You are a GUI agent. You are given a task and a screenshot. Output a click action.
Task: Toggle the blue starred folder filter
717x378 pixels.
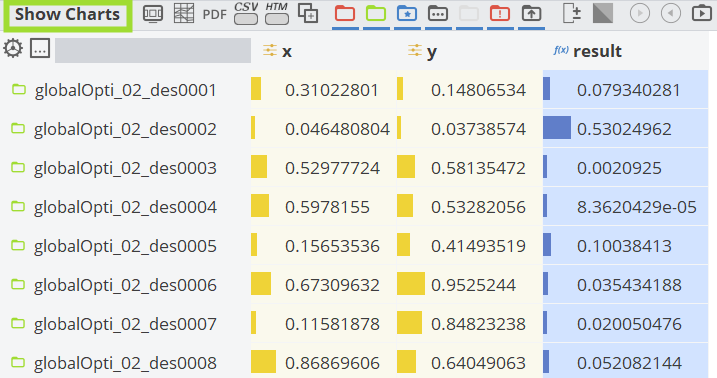tap(407, 14)
